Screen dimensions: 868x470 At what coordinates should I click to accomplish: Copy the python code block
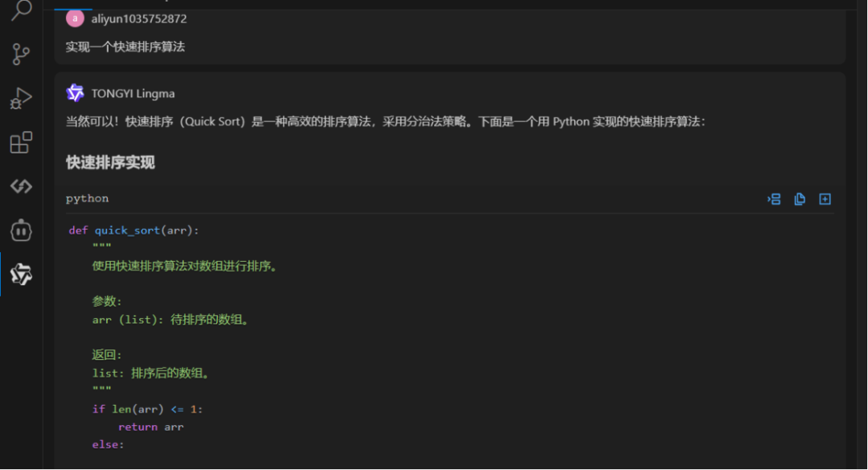tap(800, 199)
